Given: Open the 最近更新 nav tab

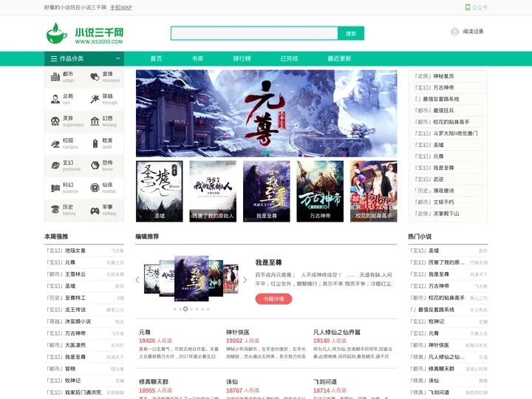Looking at the screenshot, I should click(339, 58).
